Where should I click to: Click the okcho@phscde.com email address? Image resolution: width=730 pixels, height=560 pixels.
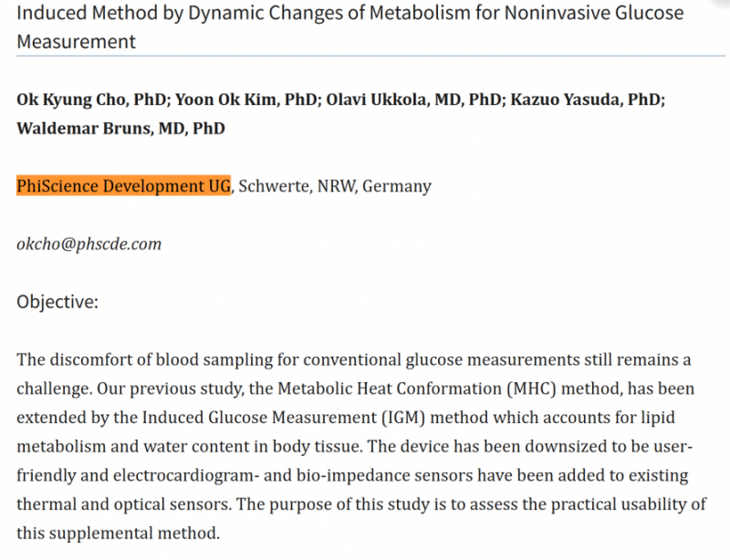[89, 244]
